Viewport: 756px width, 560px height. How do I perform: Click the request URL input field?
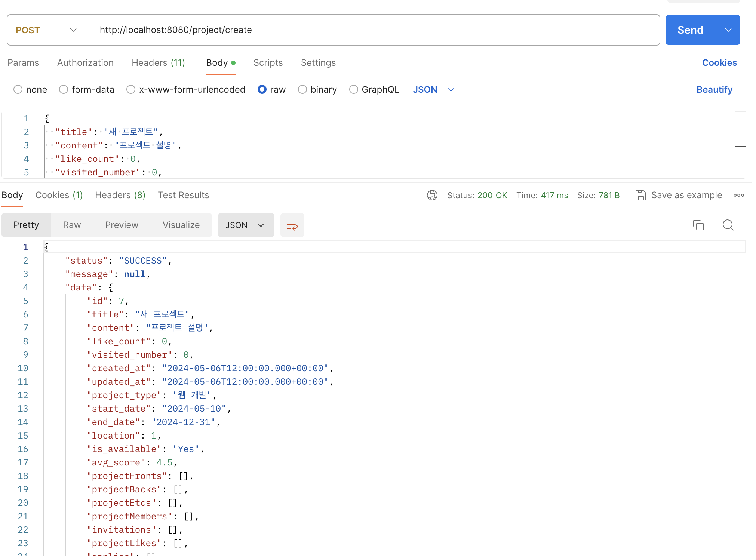375,30
